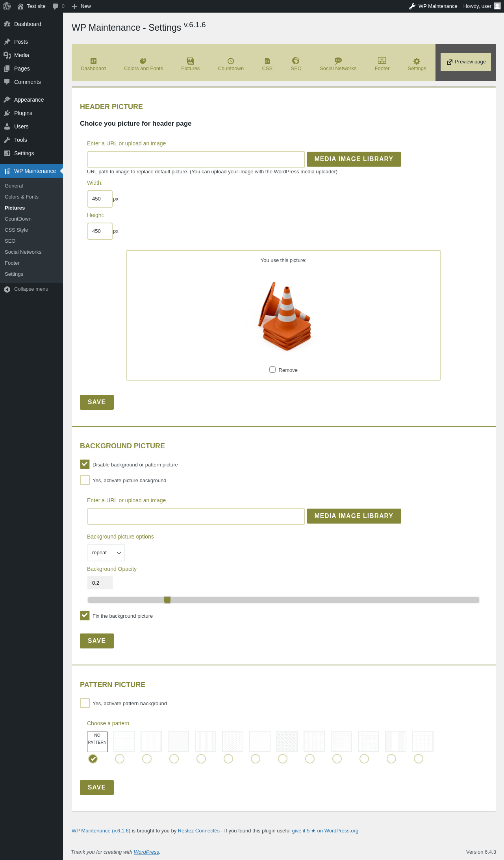504x860 pixels.
Task: Enable Yes, activate pattern background checkbox
Action: pos(85,703)
